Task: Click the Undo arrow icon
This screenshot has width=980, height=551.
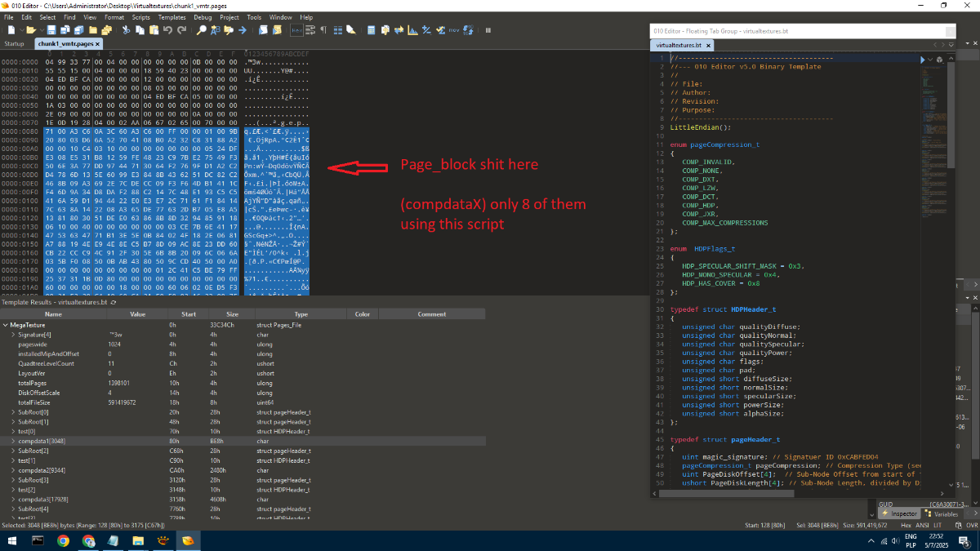Action: [167, 30]
